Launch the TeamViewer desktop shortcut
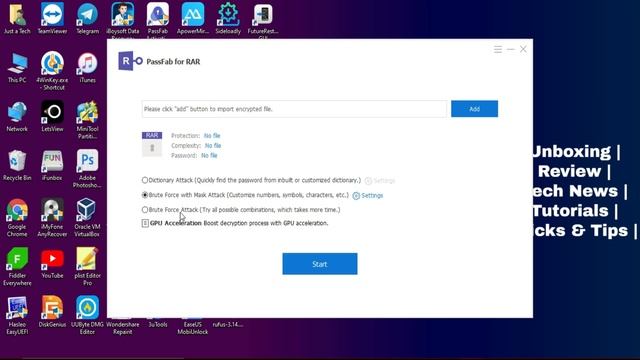 [x=52, y=18]
